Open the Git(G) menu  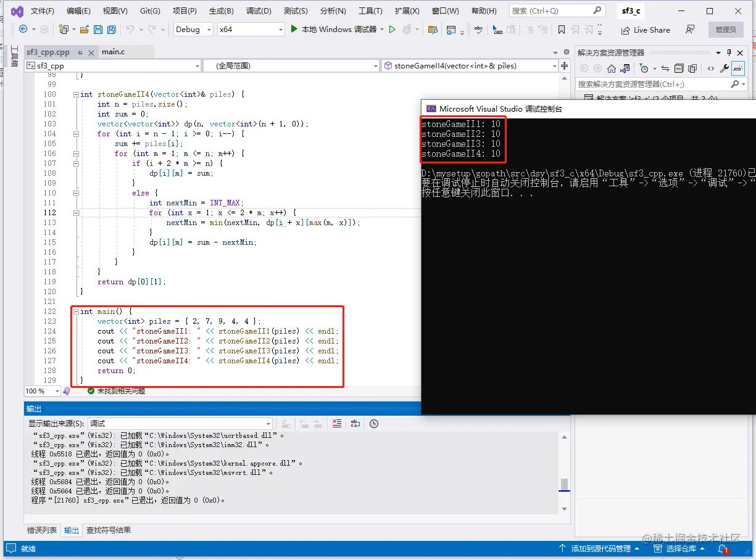[x=150, y=11]
